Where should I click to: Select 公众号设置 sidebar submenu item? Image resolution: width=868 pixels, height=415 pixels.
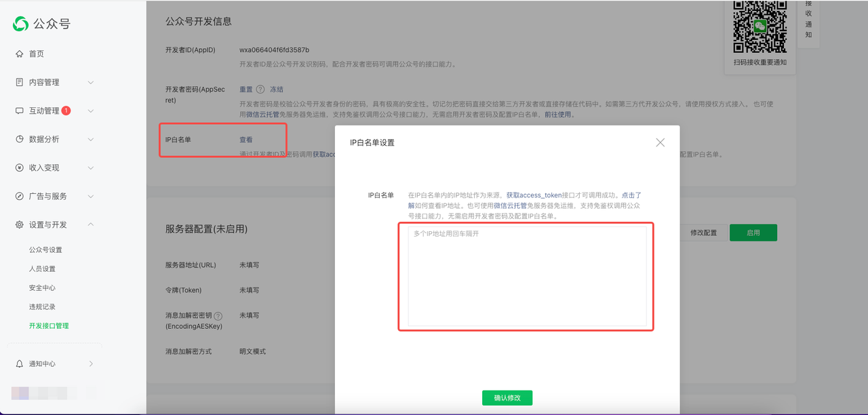(45, 250)
